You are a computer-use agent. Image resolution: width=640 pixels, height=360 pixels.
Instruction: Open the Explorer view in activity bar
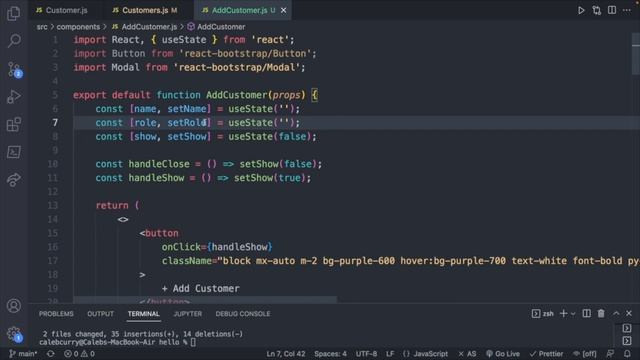(13, 13)
